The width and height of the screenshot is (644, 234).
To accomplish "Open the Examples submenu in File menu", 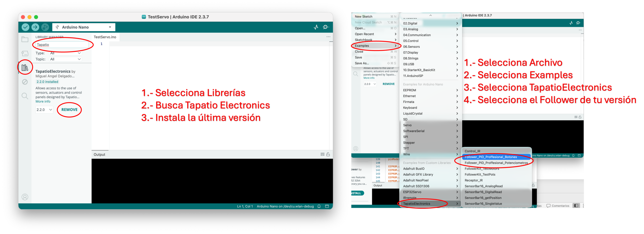I will [375, 46].
